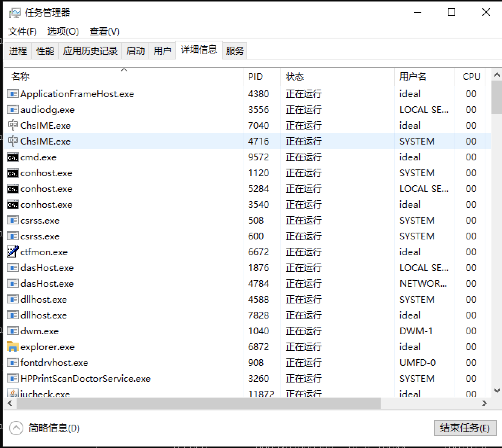
Task: Collapse to brief view with 简略信息 arrow
Action: click(16, 428)
